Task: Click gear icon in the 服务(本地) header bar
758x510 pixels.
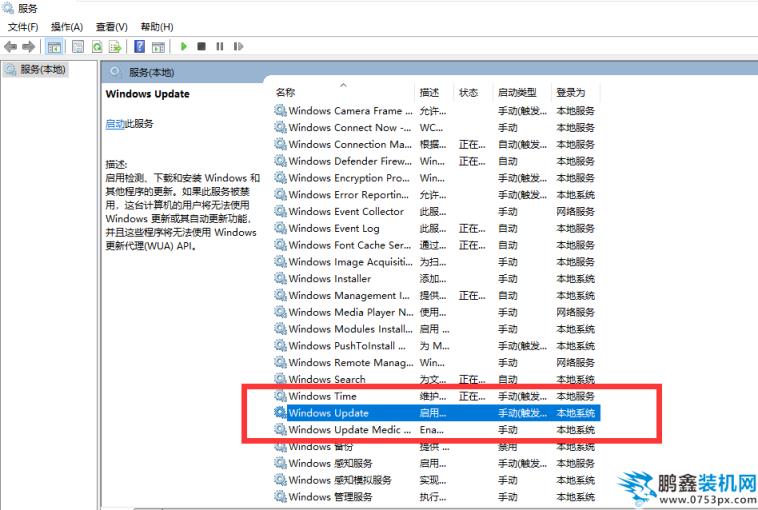Action: [115, 72]
